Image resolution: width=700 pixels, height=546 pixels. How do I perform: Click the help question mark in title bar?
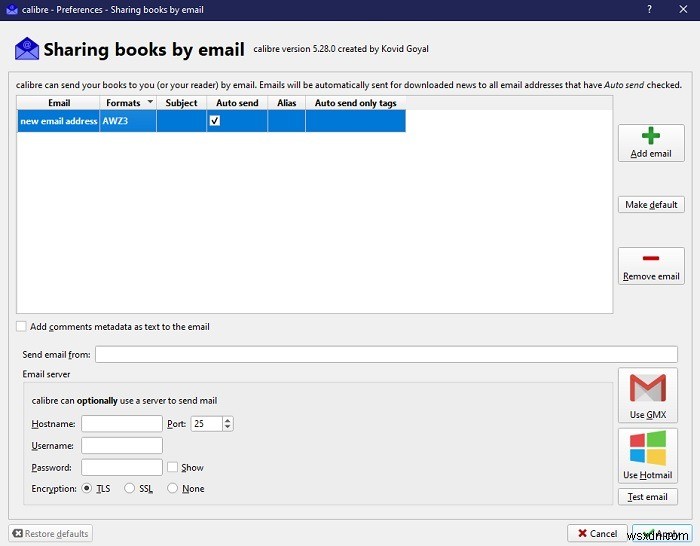649,9
